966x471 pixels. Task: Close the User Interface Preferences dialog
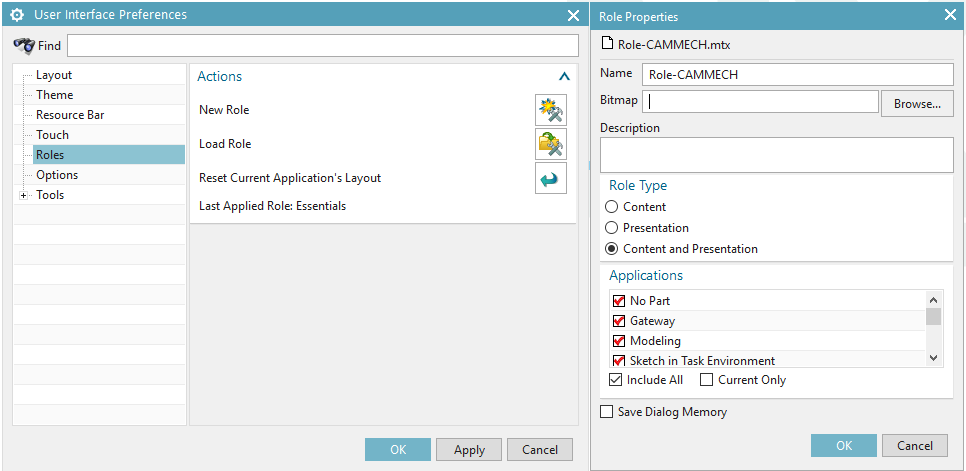573,15
